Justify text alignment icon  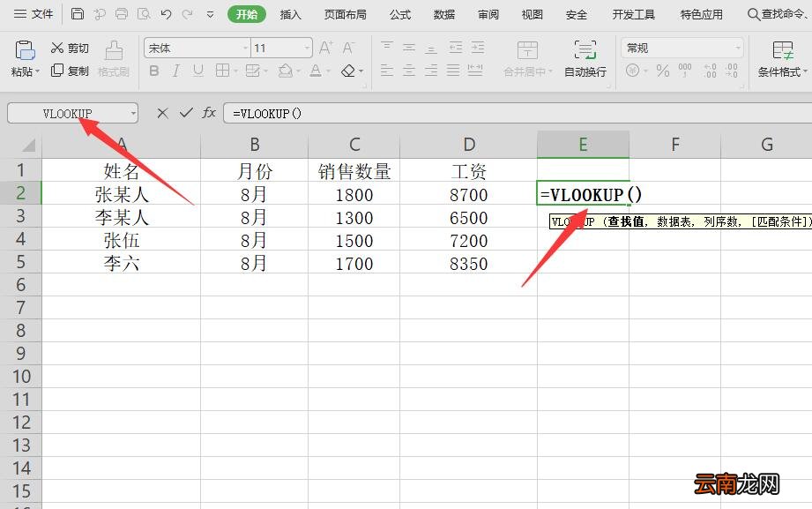[x=453, y=70]
